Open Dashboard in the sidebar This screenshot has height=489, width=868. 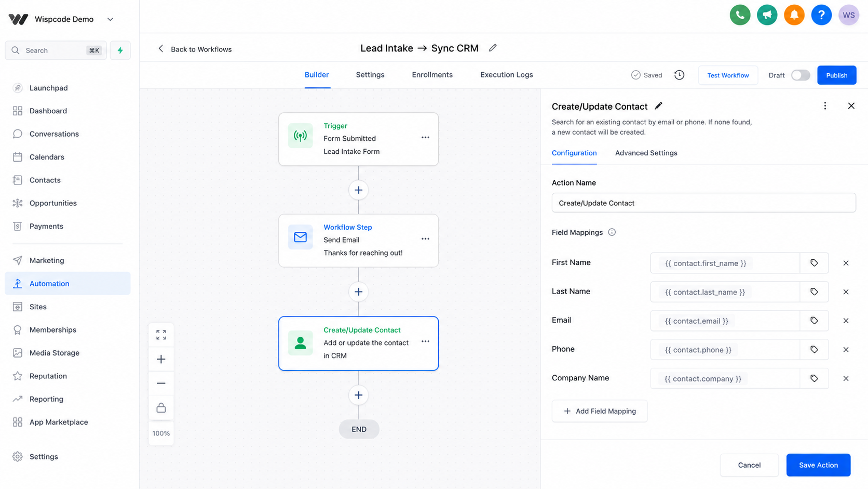(x=67, y=111)
